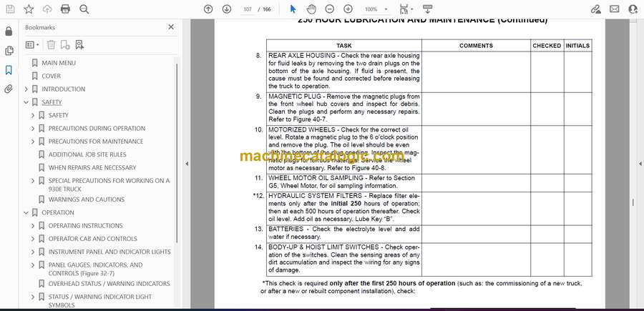Screen dimensions: 644x311
Task: Click the page number field showing 107
Action: tap(248, 9)
